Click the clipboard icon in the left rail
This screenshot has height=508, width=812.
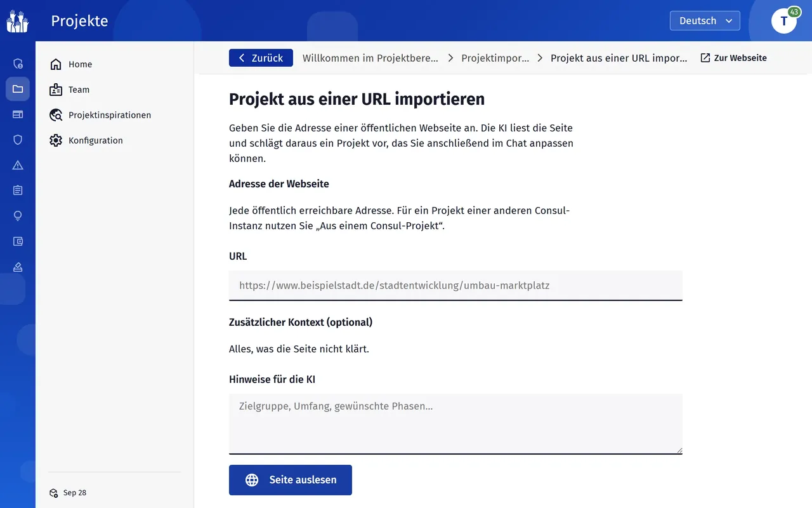pyautogui.click(x=18, y=190)
